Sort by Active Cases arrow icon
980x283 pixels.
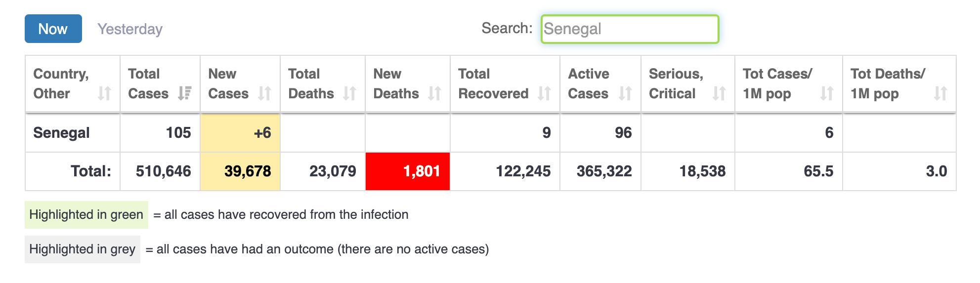[x=626, y=93]
